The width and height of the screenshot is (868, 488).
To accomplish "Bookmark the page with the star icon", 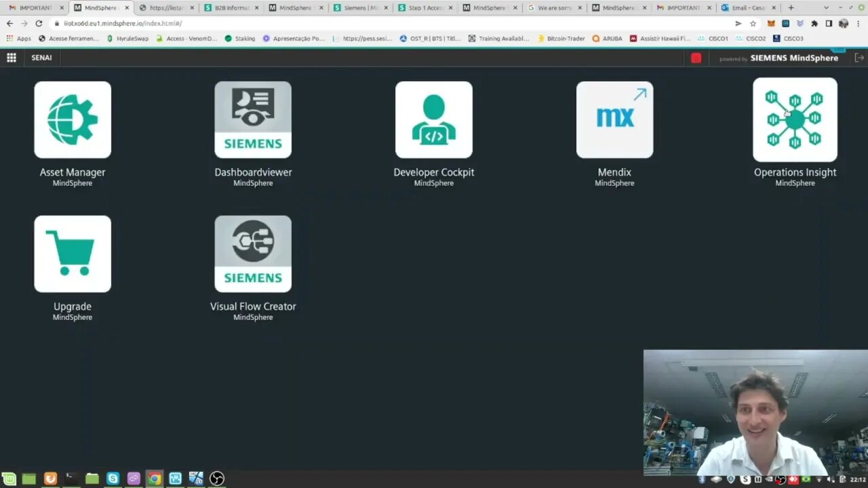I will tap(753, 23).
